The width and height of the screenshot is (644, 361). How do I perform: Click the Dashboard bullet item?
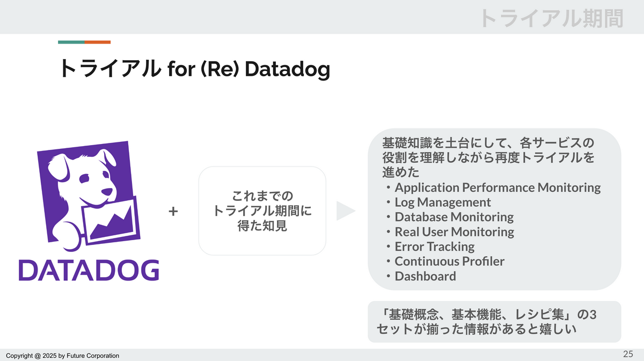coord(420,276)
